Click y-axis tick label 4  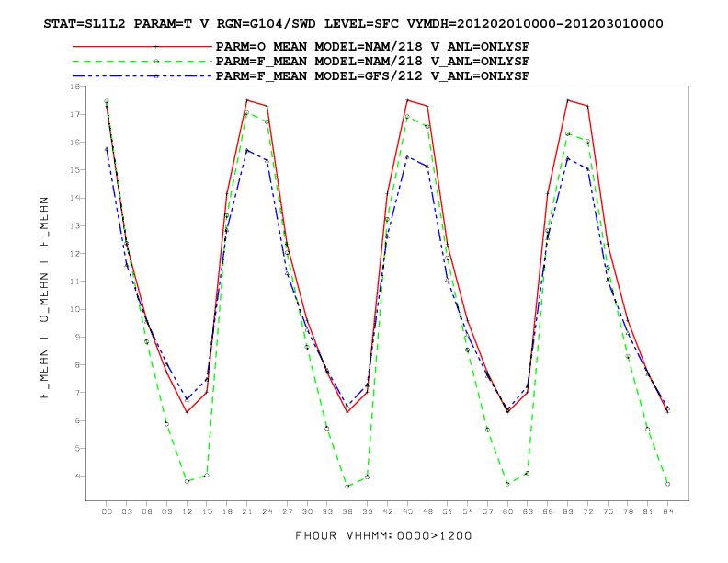(x=77, y=477)
